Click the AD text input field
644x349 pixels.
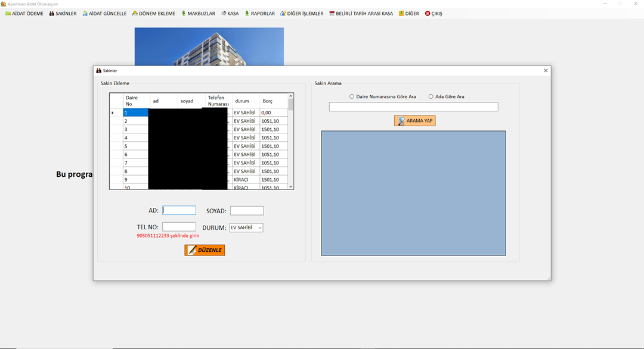[x=179, y=210]
